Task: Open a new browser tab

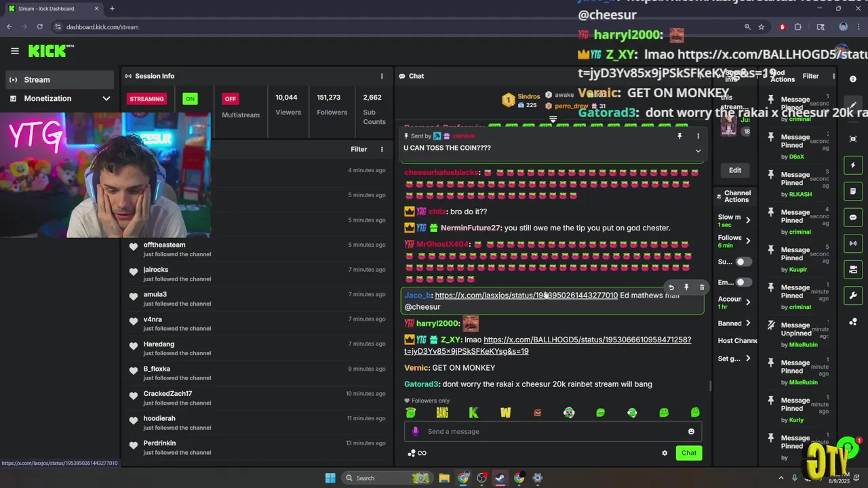Action: pos(112,9)
